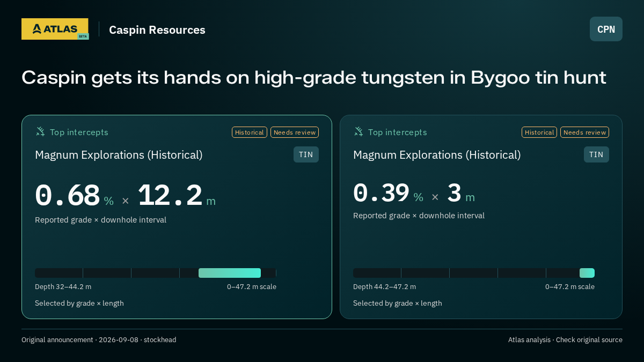The width and height of the screenshot is (644, 362).
Task: Click 'Reported grade × downhole interval' on 0.39% card
Action: pyautogui.click(x=419, y=216)
